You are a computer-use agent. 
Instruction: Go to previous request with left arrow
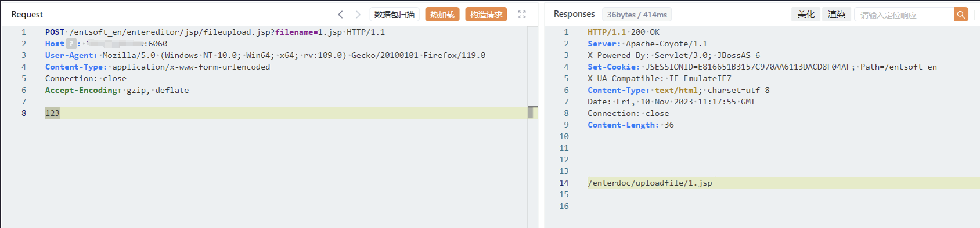tap(341, 15)
